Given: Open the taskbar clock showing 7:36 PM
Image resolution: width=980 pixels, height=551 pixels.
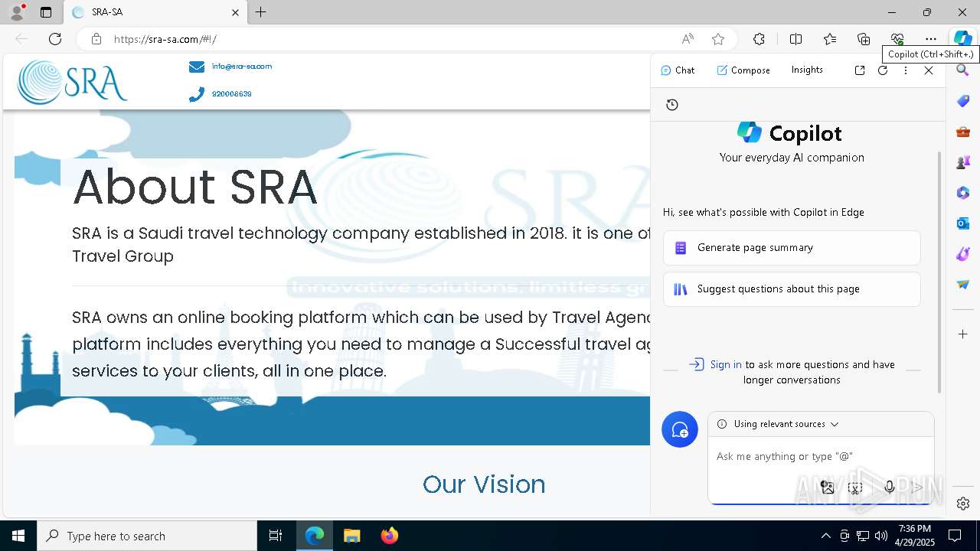Looking at the screenshot, I should (x=915, y=536).
